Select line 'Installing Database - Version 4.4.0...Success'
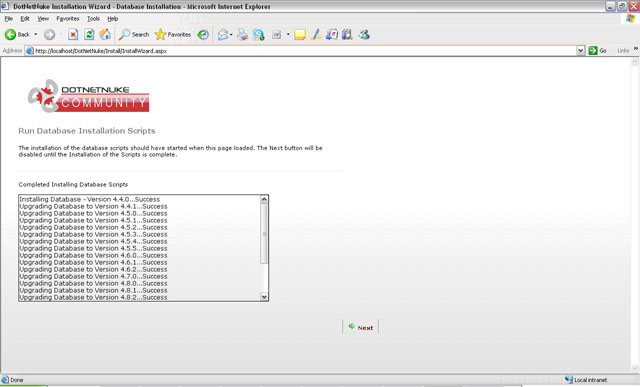 click(x=90, y=199)
